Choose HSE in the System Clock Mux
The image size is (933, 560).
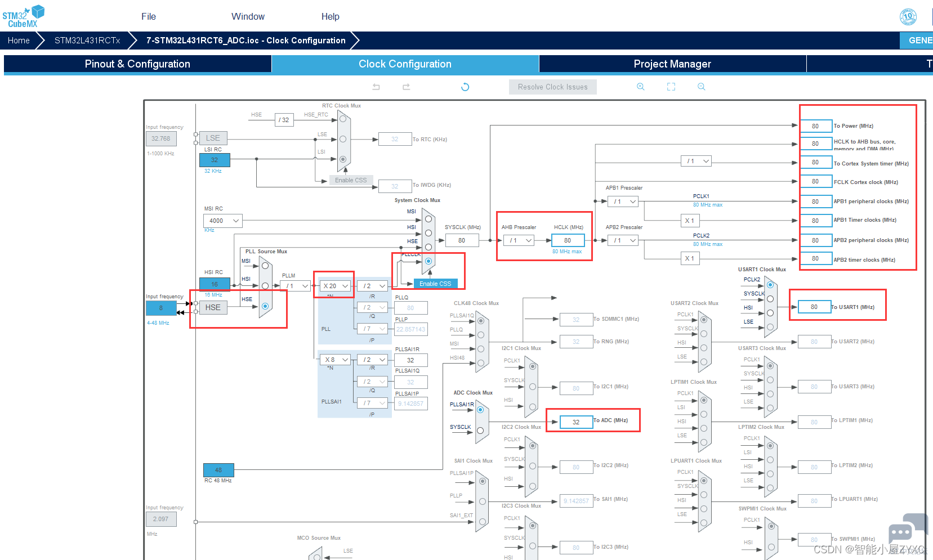(x=428, y=247)
